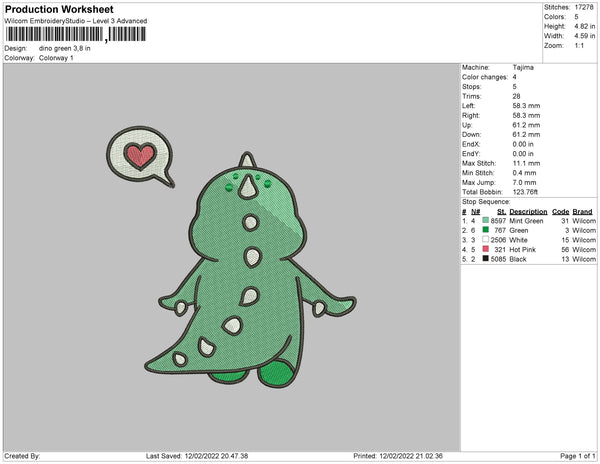Click the barcode in the header

coord(75,34)
